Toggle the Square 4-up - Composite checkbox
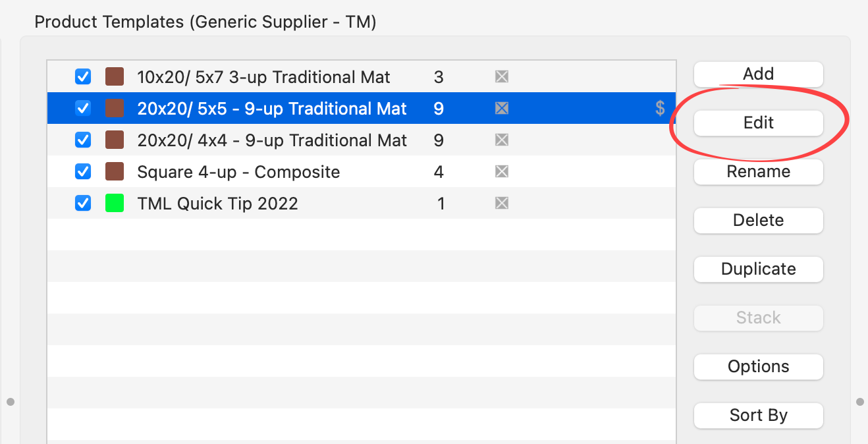 tap(83, 172)
